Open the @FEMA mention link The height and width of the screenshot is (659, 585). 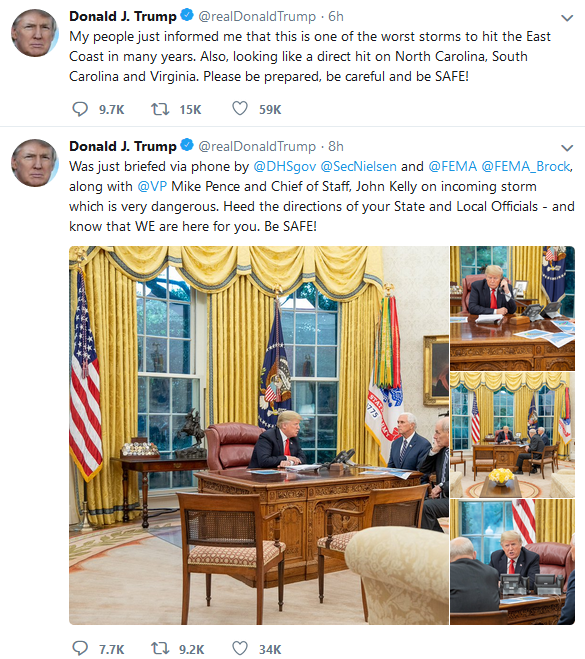[453, 166]
